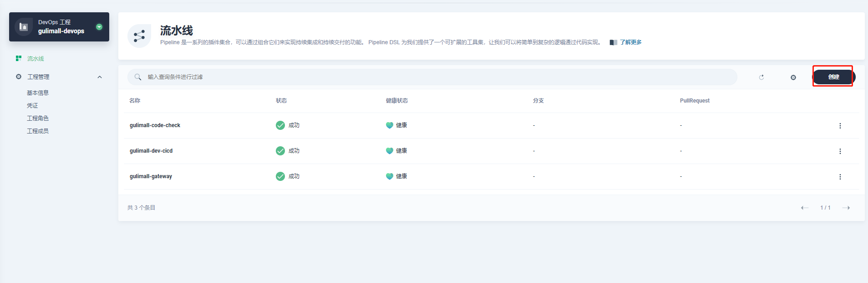Screen dimensions: 868x283
Task: Open the 了解更多 link
Action: click(631, 42)
